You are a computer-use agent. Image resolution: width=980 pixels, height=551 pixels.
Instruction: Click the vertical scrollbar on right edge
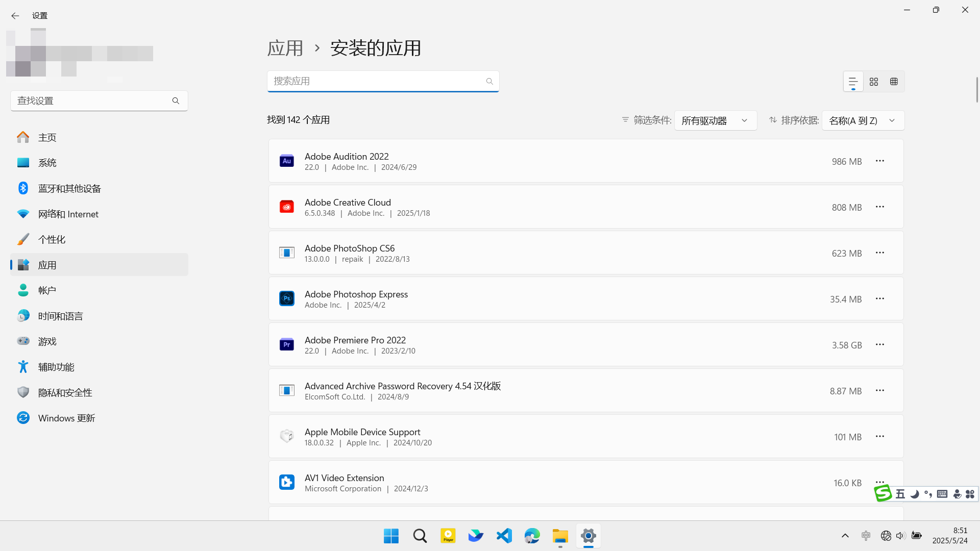976,90
